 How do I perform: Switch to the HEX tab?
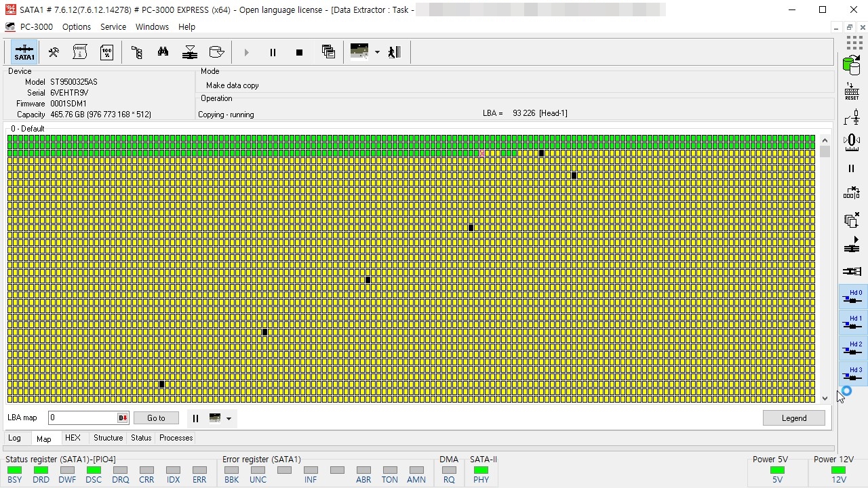73,438
